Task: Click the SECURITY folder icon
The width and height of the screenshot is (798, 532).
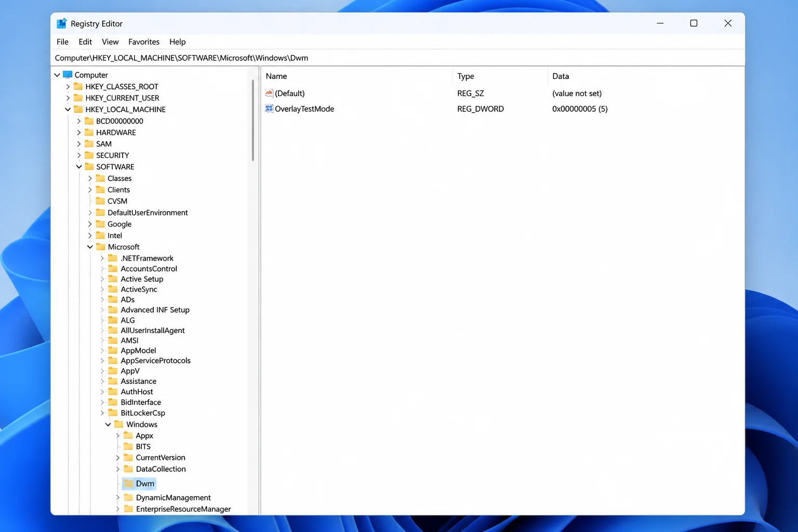Action: click(89, 155)
